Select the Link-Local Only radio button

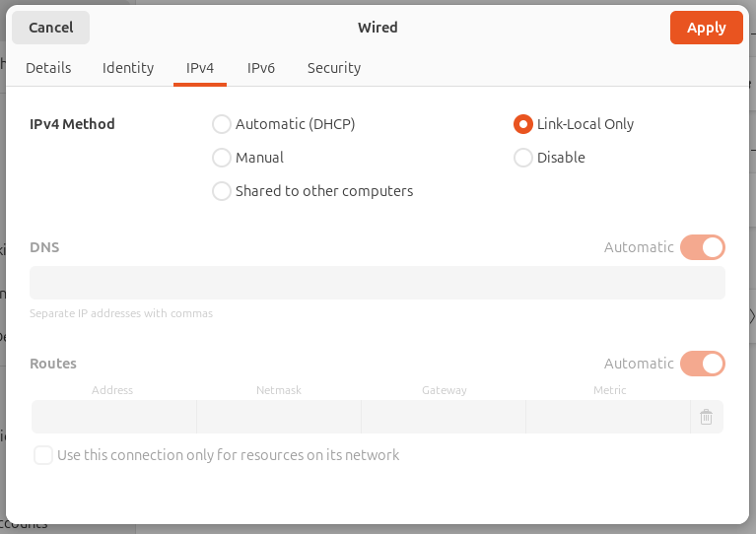pos(523,124)
